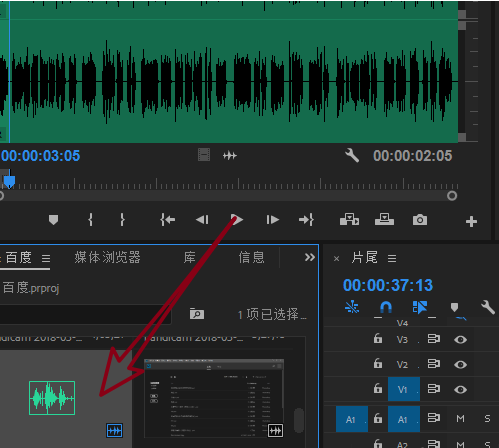Toggle V3 track output eye icon
499x448 pixels.
460,339
